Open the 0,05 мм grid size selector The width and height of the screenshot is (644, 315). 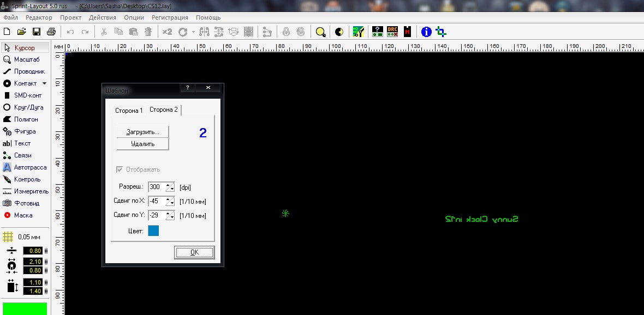click(x=23, y=237)
